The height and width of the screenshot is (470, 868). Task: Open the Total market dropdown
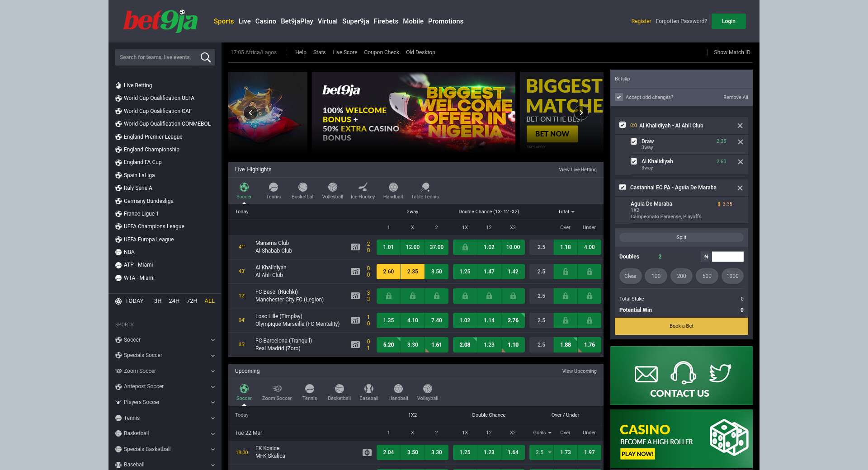[566, 212]
